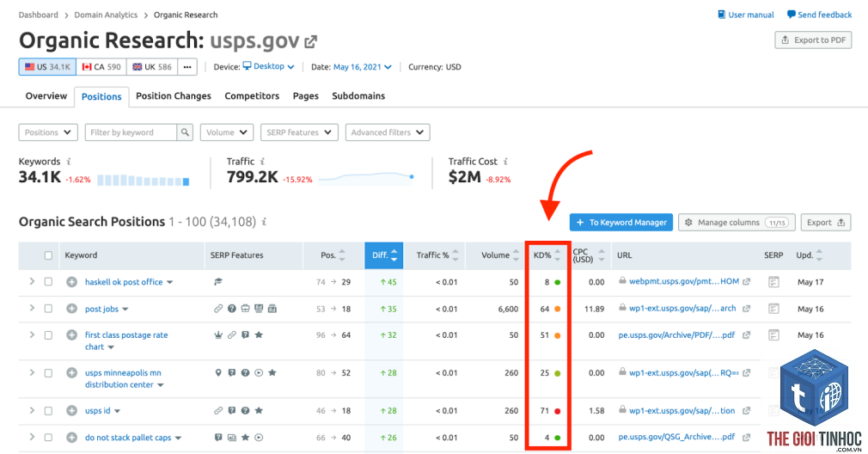Viewport: 868px width, 454px height.
Task: Switch to the Subdomains tab
Action: point(358,95)
